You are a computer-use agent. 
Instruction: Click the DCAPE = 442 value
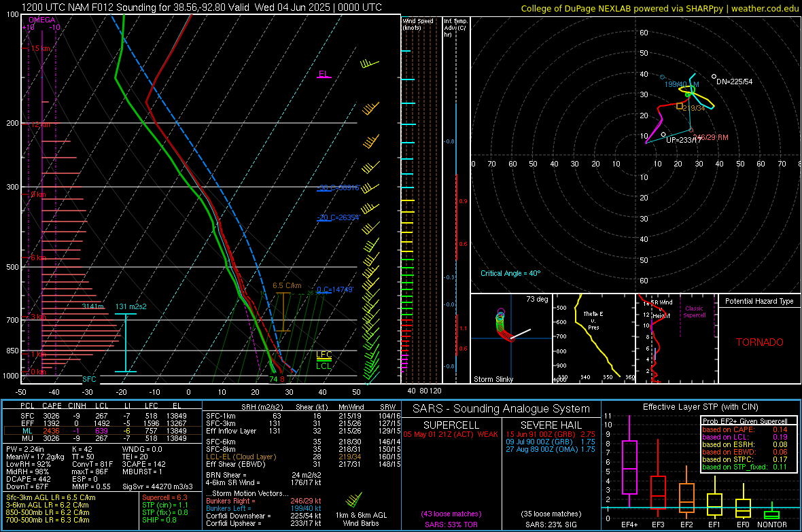coord(28,479)
